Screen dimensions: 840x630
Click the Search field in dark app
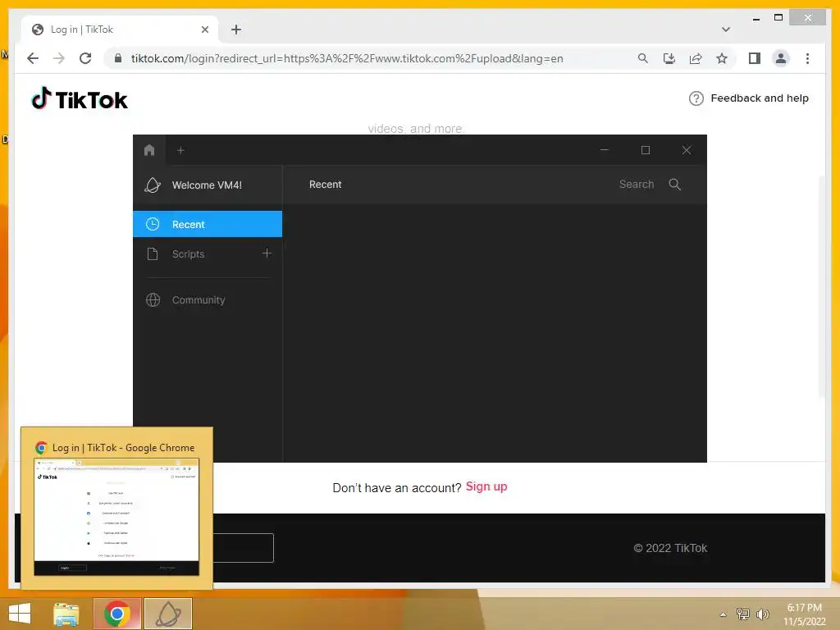(637, 185)
